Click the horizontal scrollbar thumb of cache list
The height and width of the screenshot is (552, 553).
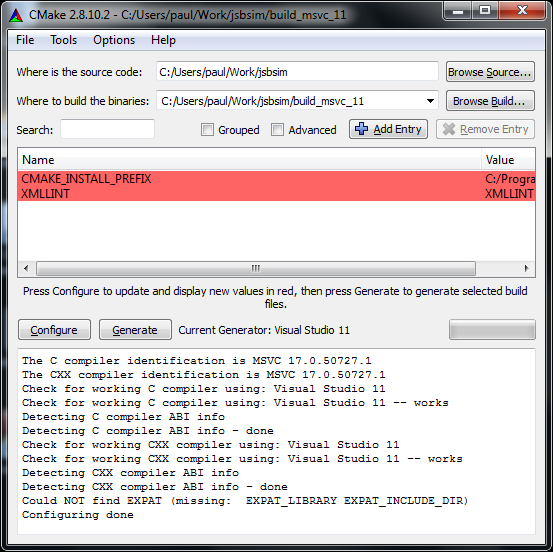[x=256, y=268]
